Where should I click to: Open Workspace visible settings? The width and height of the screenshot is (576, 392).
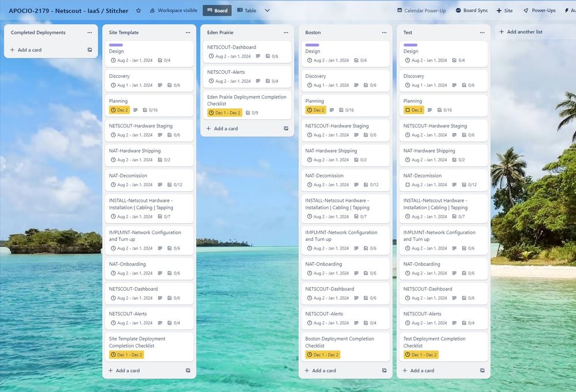point(174,10)
